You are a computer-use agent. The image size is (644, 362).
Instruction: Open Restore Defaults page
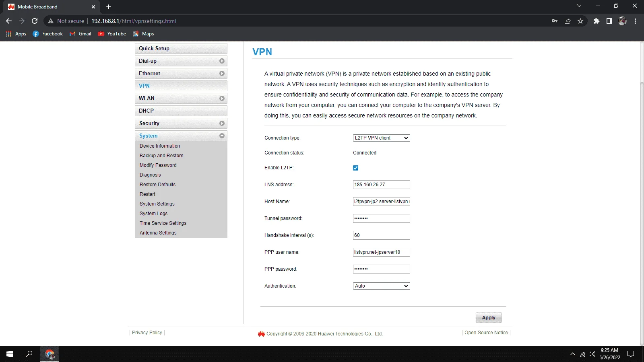(x=158, y=185)
